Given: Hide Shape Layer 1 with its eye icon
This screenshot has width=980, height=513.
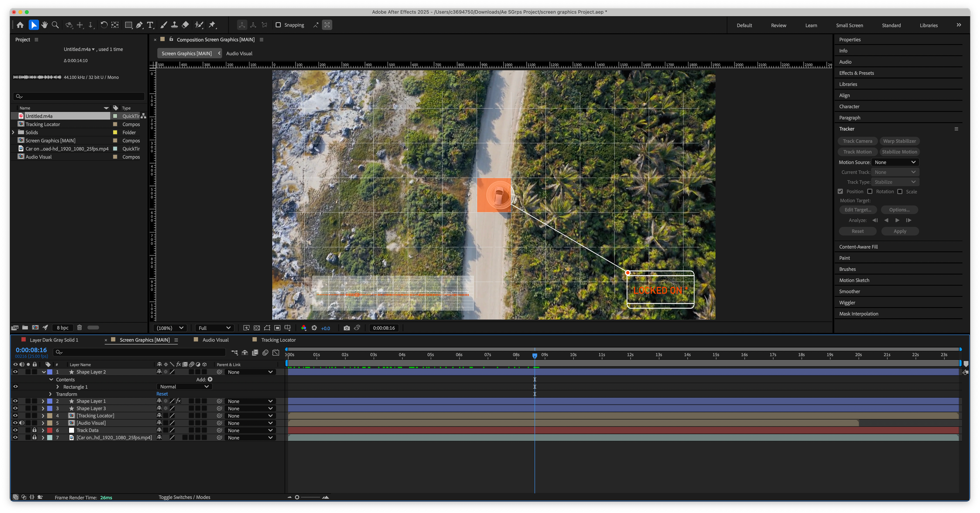Looking at the screenshot, I should [15, 401].
